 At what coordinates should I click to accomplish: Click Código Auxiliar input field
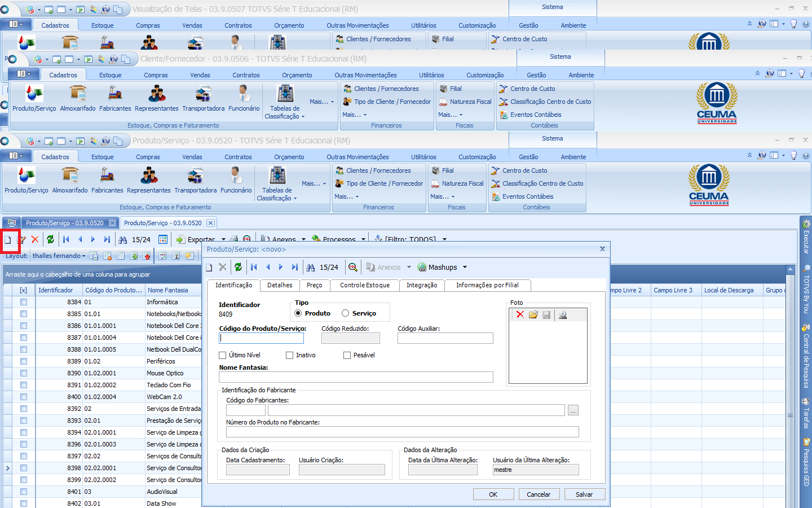(445, 338)
